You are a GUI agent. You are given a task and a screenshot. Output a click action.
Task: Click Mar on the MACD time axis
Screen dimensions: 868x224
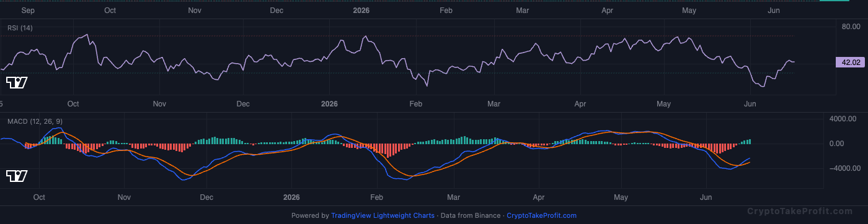coord(453,197)
